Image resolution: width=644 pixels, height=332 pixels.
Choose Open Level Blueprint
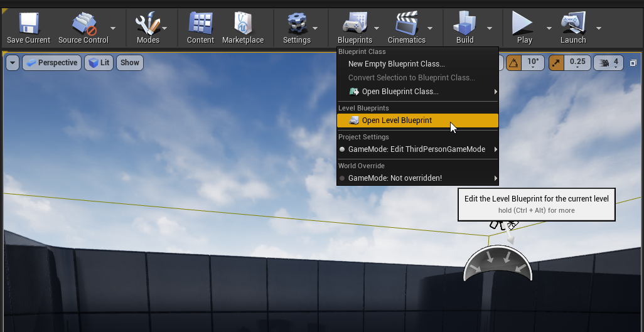click(417, 120)
